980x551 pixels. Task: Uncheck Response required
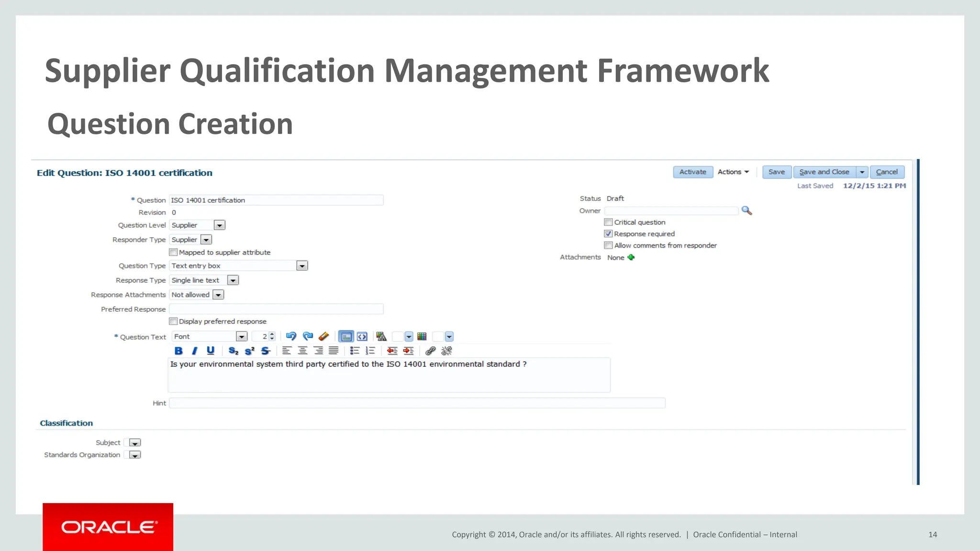pos(609,233)
